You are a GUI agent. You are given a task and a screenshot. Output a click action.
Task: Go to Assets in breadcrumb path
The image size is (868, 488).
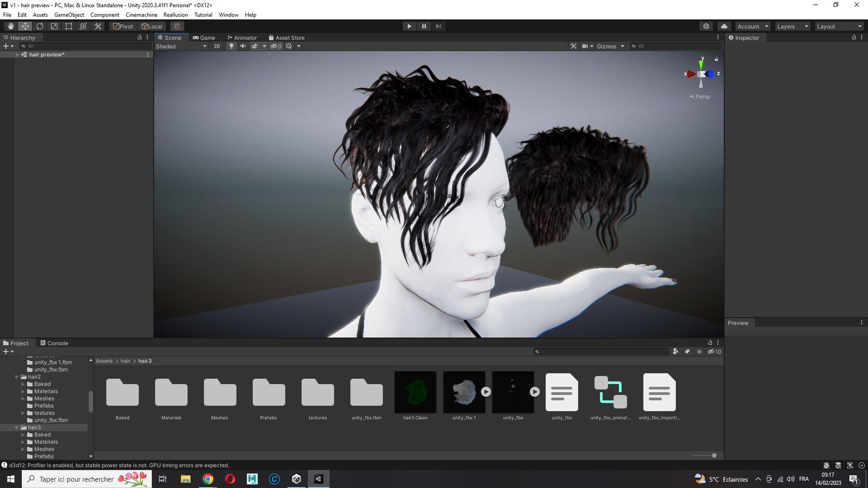point(104,361)
